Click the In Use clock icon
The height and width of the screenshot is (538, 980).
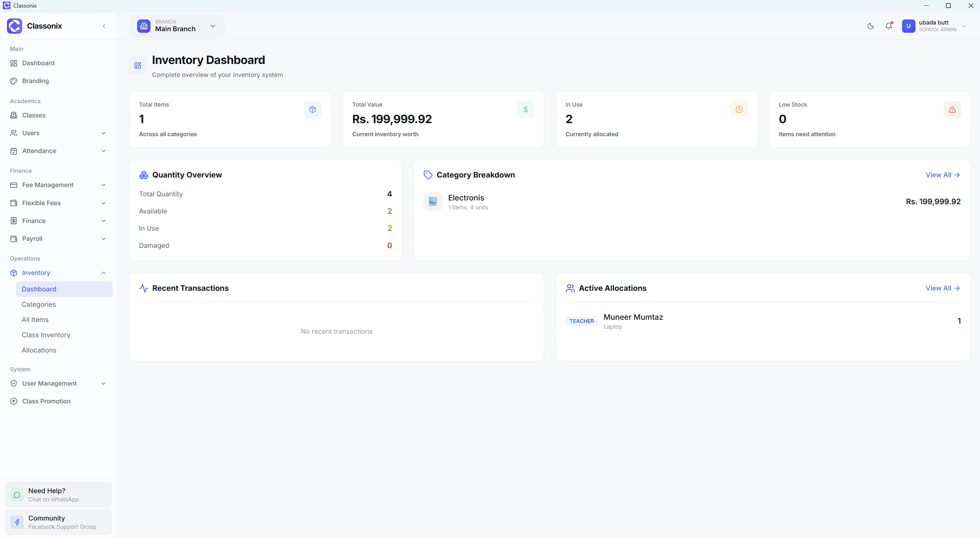(x=739, y=109)
